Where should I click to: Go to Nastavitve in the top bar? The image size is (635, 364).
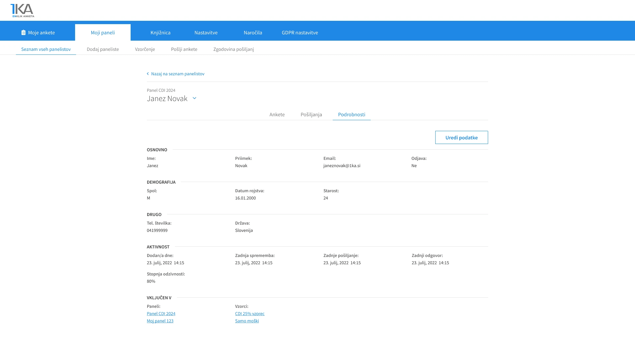(206, 33)
